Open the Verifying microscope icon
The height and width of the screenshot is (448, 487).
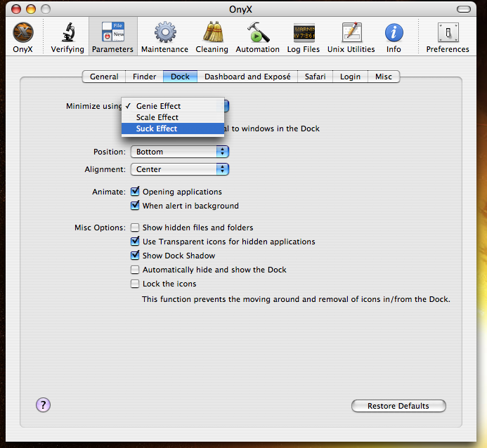(68, 32)
